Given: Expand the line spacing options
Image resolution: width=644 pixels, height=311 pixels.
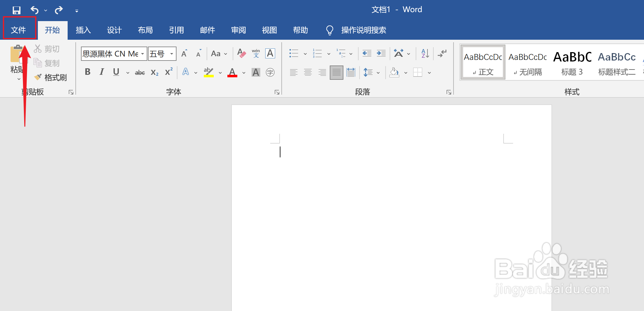Looking at the screenshot, I should (378, 72).
